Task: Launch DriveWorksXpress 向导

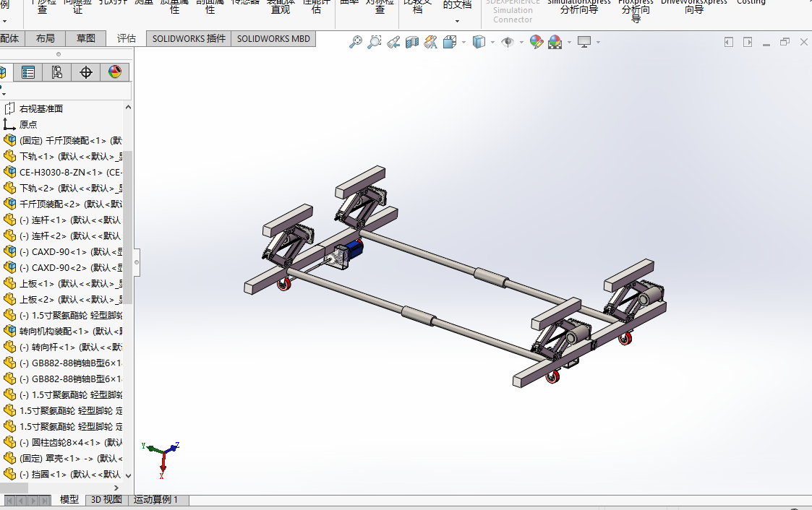Action: [x=694, y=7]
